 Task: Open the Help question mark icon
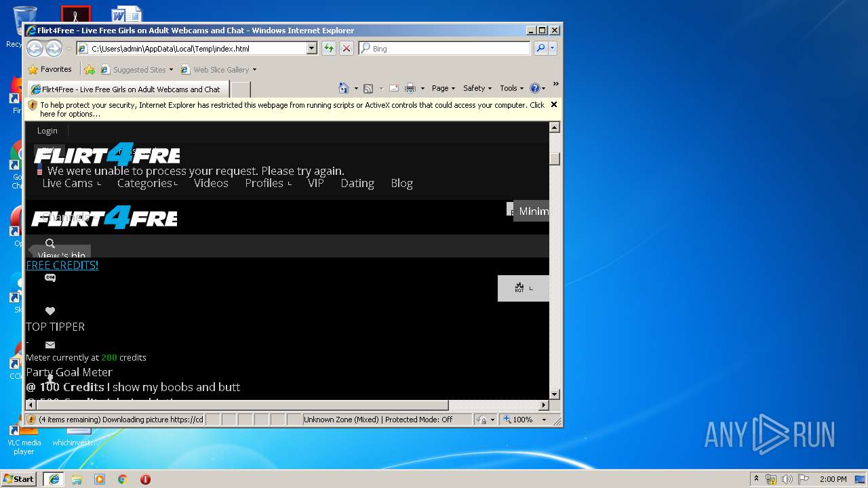click(x=534, y=88)
